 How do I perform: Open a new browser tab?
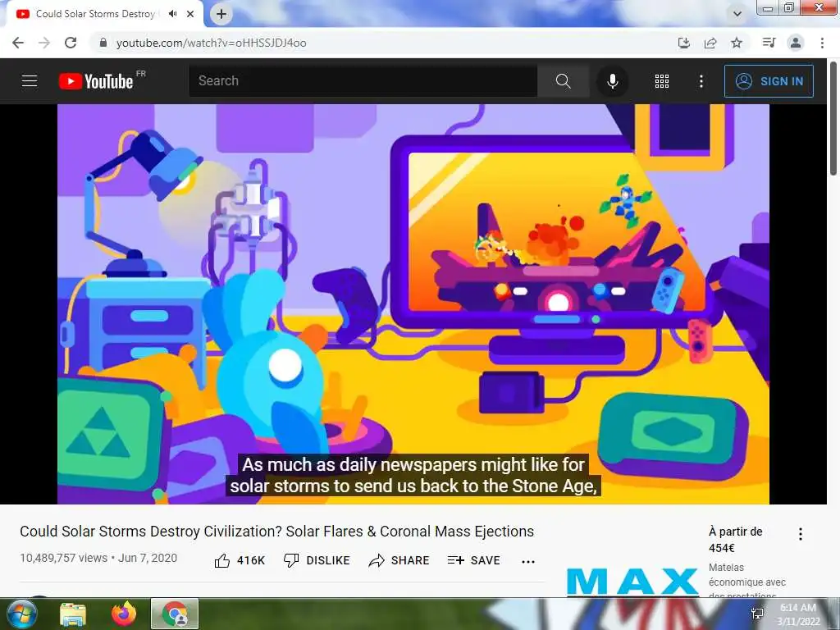click(221, 14)
